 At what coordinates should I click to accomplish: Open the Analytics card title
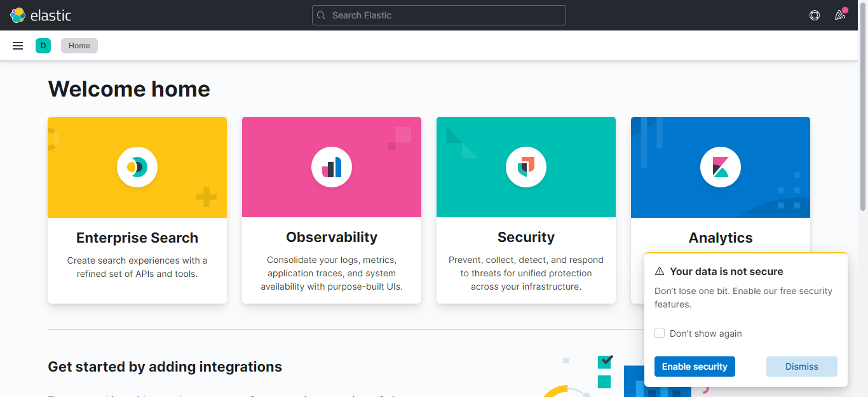(721, 238)
